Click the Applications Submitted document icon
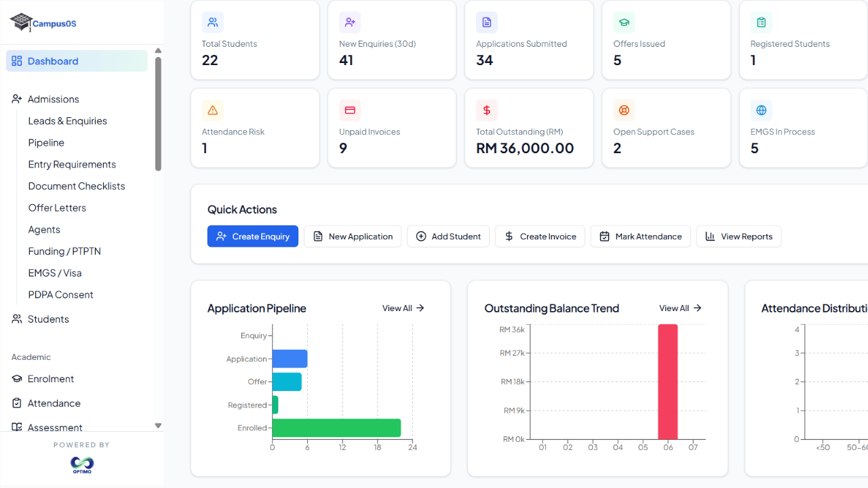This screenshot has width=868, height=488. click(487, 22)
